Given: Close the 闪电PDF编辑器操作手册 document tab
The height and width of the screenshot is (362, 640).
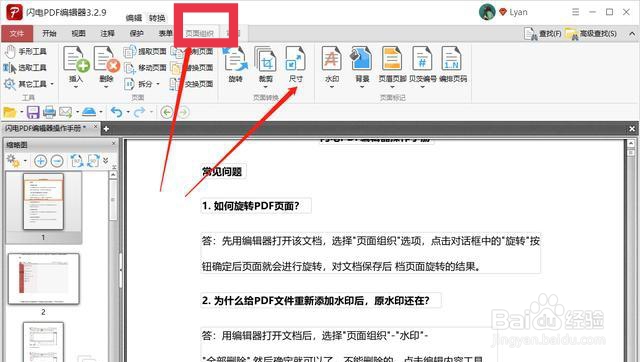Looking at the screenshot, I should (96, 127).
